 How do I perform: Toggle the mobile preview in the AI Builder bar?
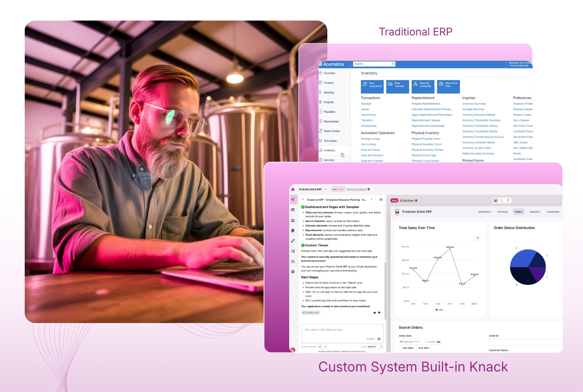(508, 201)
